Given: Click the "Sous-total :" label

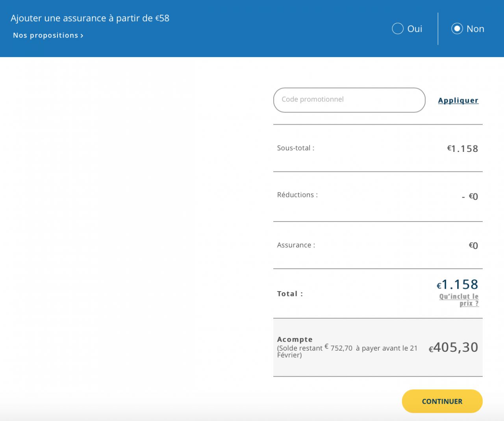Looking at the screenshot, I should (x=295, y=148).
